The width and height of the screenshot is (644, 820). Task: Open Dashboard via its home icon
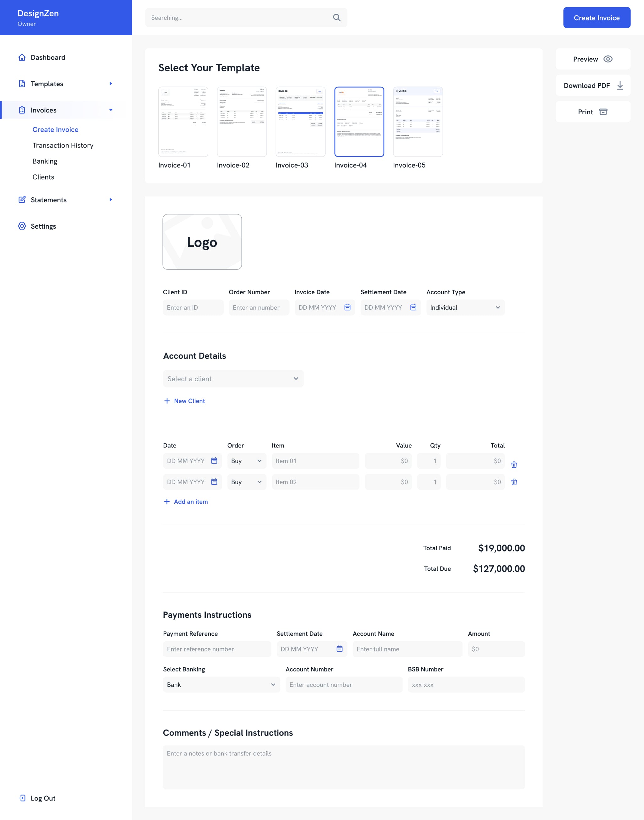tap(22, 57)
